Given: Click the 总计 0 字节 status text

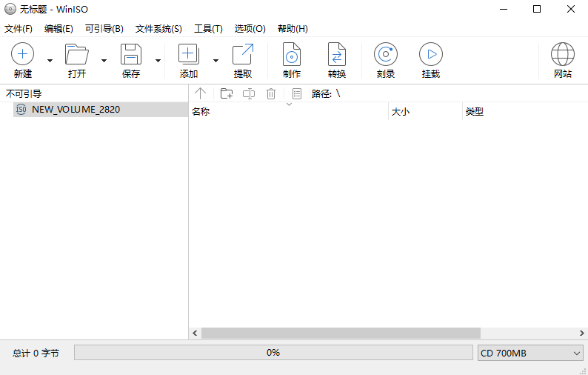Looking at the screenshot, I should click(x=36, y=353).
